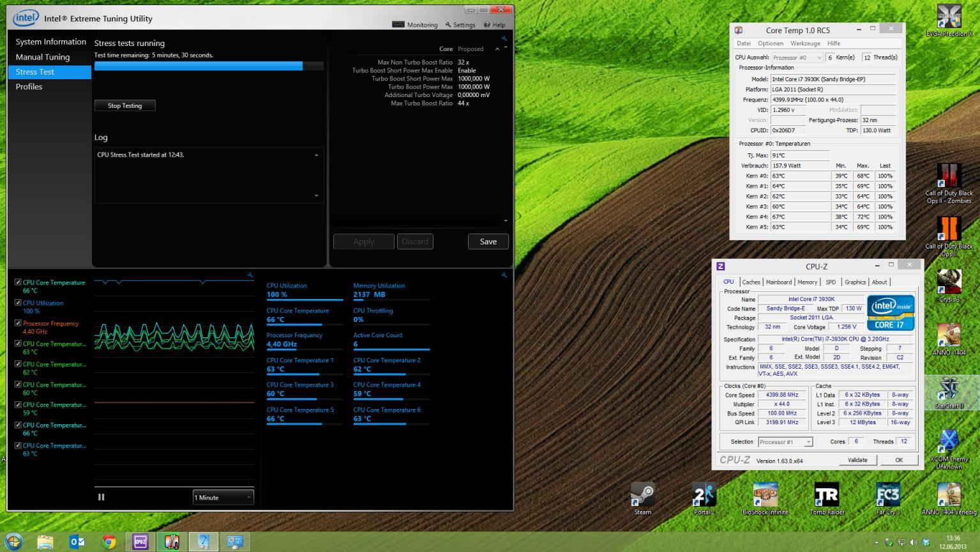Switch to the About tab in CPU-Z

tap(879, 282)
